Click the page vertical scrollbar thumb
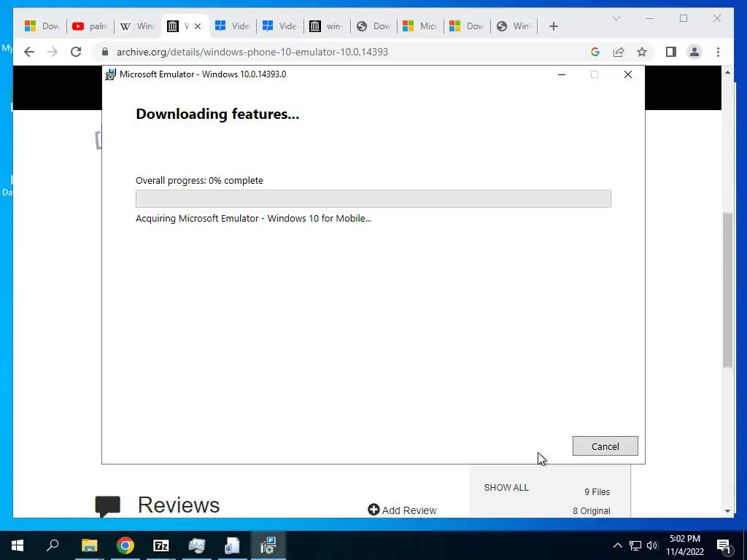This screenshot has width=747, height=560. (727, 289)
